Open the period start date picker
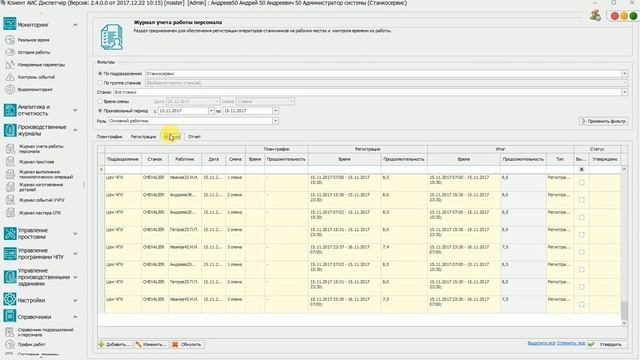Viewport: 640px width, 360px height. coord(211,111)
